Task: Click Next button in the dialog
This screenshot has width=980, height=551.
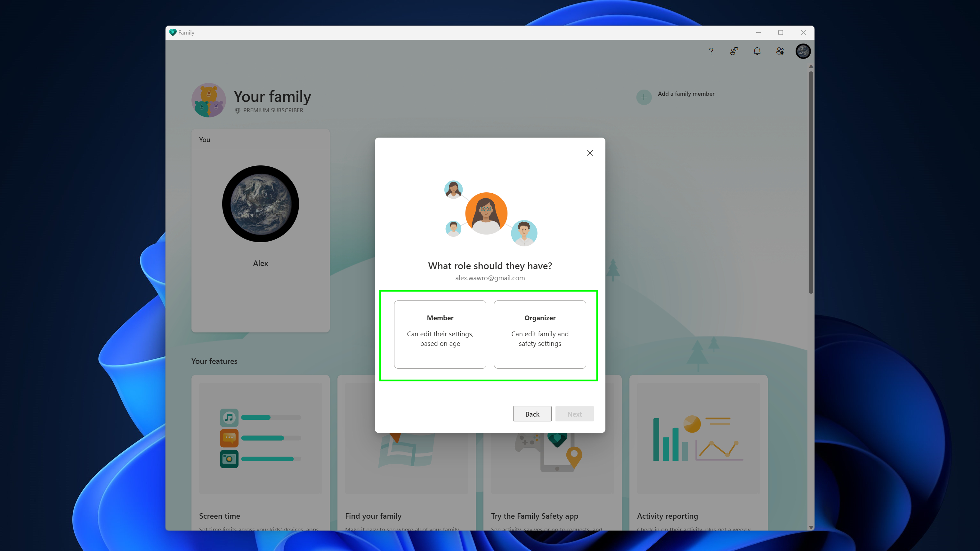Action: coord(574,413)
